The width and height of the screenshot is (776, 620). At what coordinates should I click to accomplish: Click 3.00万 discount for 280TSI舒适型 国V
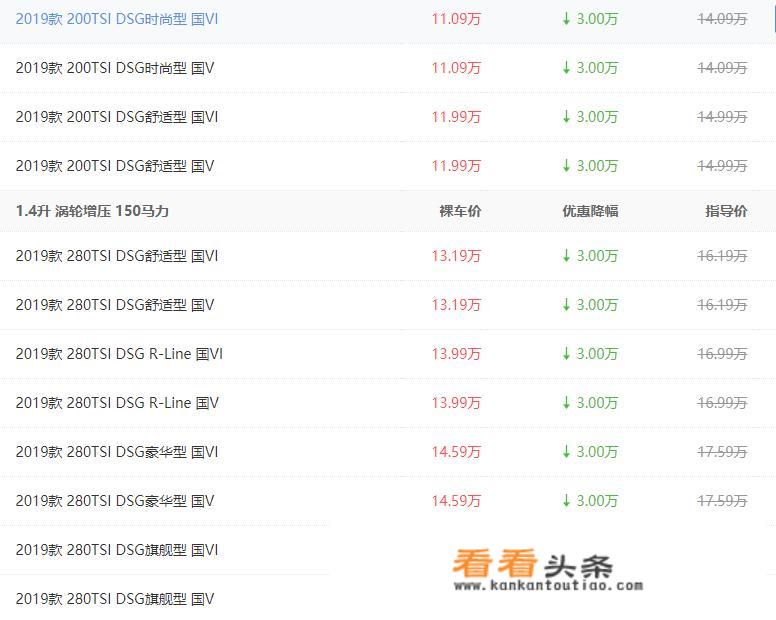[590, 305]
